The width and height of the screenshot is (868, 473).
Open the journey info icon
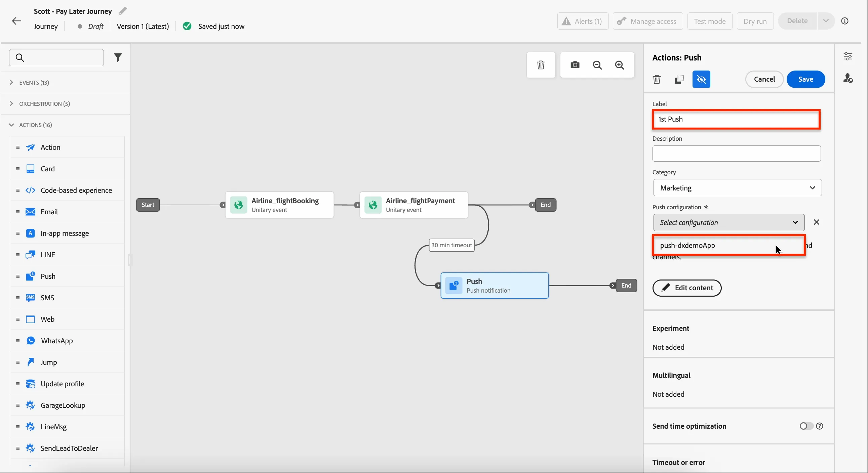[x=844, y=21]
